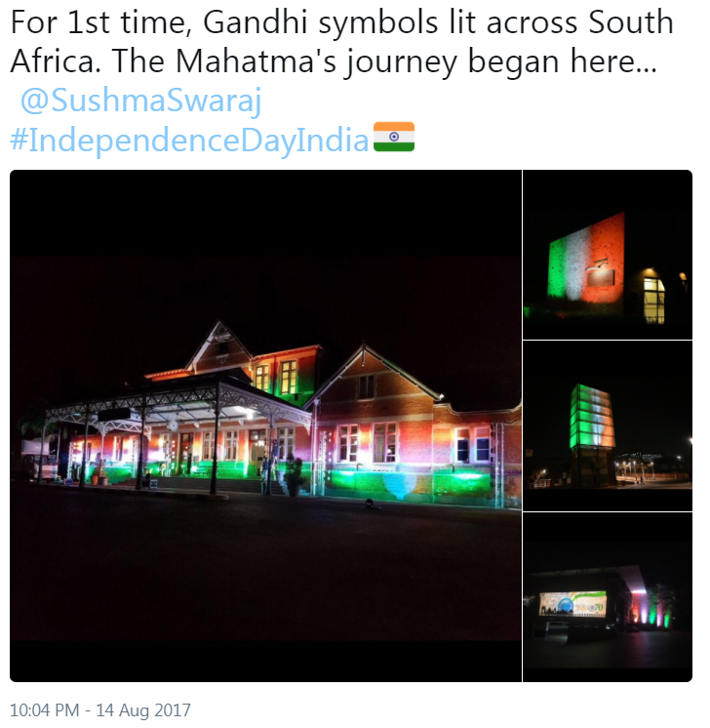Screen dimensions: 710x728
Task: Click the tweet timestamp 10:04 PM
Action: tap(45, 709)
